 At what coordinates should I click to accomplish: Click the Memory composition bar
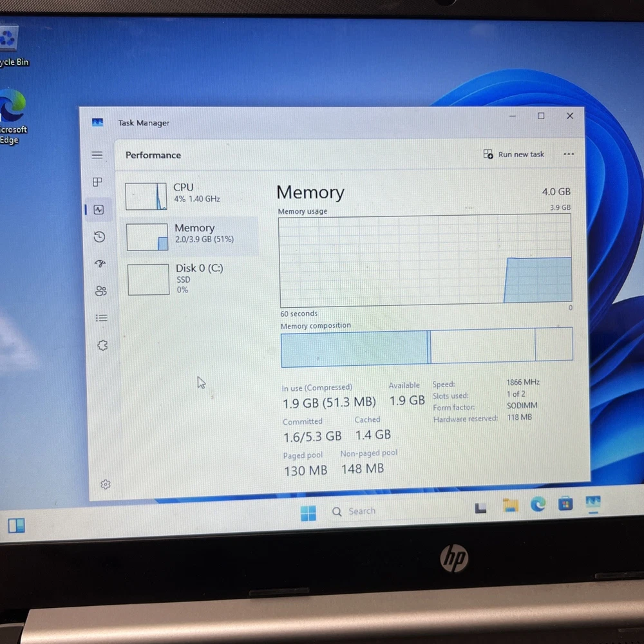coord(426,345)
